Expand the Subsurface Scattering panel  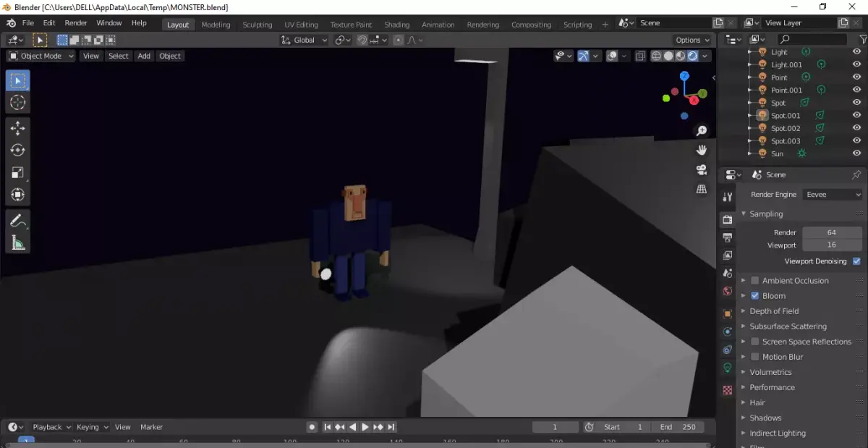tap(788, 326)
